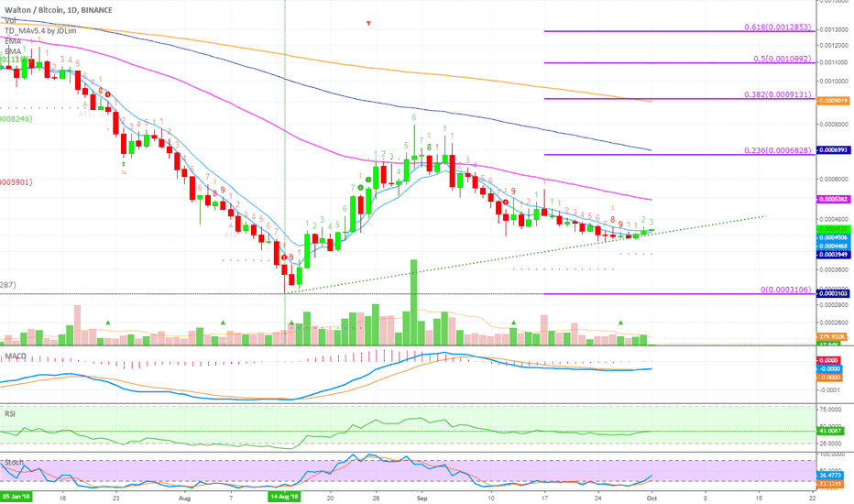Click the green dotted ascending trendline
854x504 pixels.
click(x=526, y=255)
